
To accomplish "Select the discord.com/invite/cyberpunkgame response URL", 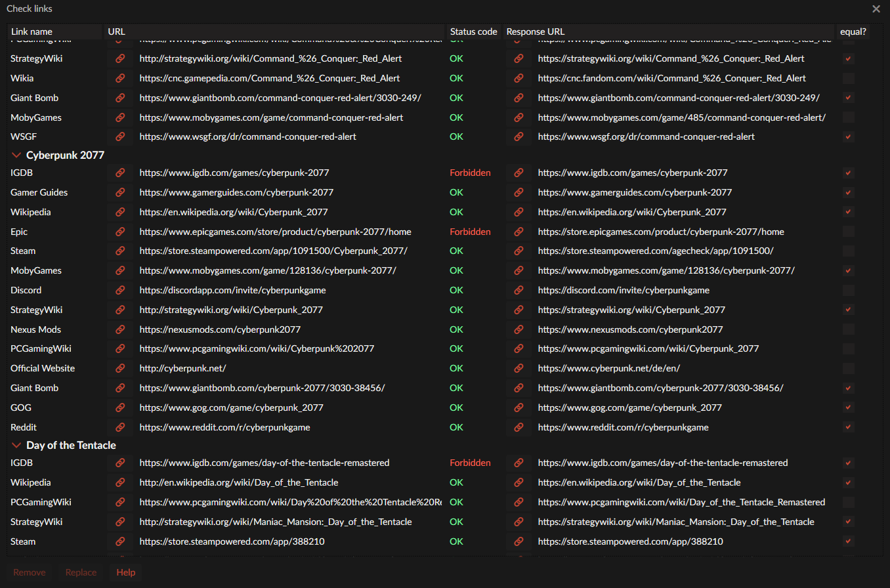I will [624, 290].
